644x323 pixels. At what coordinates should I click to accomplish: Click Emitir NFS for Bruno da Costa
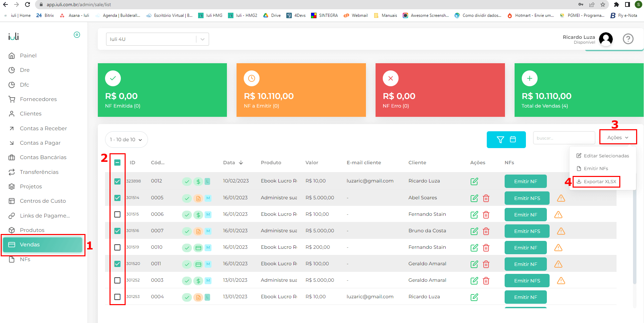tap(527, 231)
